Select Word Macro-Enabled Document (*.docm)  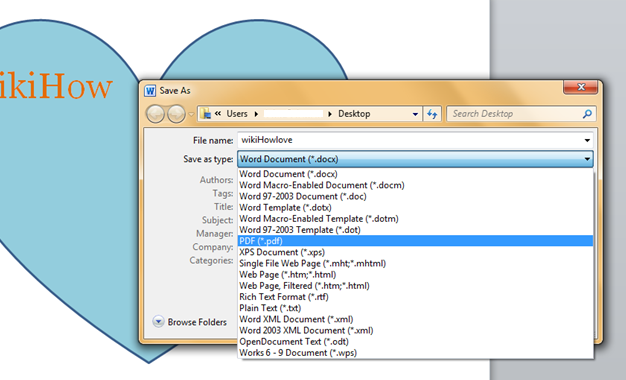point(415,185)
